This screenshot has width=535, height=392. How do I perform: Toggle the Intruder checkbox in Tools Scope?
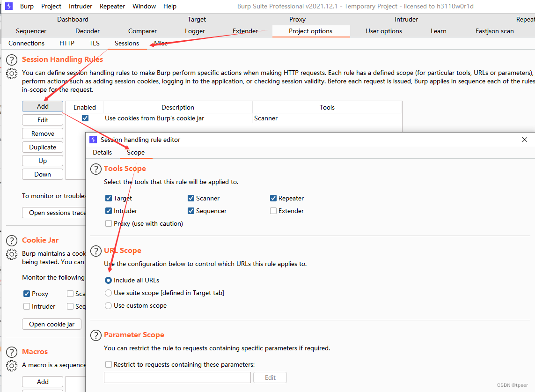pyautogui.click(x=109, y=211)
